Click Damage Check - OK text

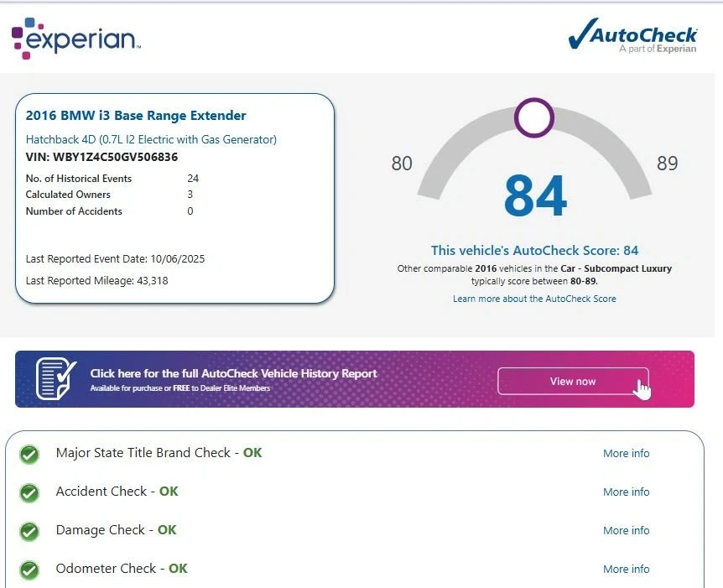pyautogui.click(x=116, y=530)
